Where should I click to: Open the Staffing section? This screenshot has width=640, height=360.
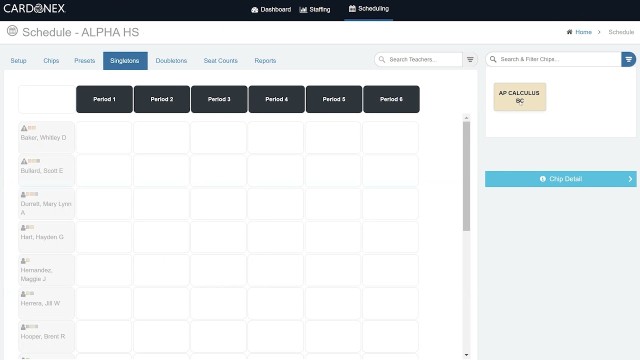[x=315, y=9]
